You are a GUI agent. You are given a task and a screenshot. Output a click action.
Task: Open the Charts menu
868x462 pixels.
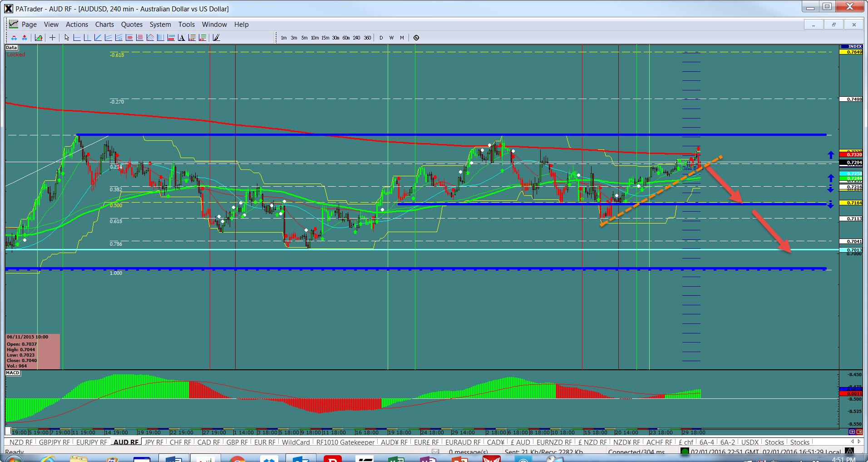[104, 25]
